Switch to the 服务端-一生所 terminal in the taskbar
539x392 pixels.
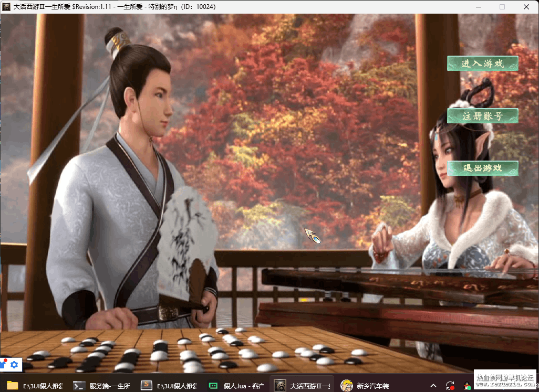(x=102, y=386)
